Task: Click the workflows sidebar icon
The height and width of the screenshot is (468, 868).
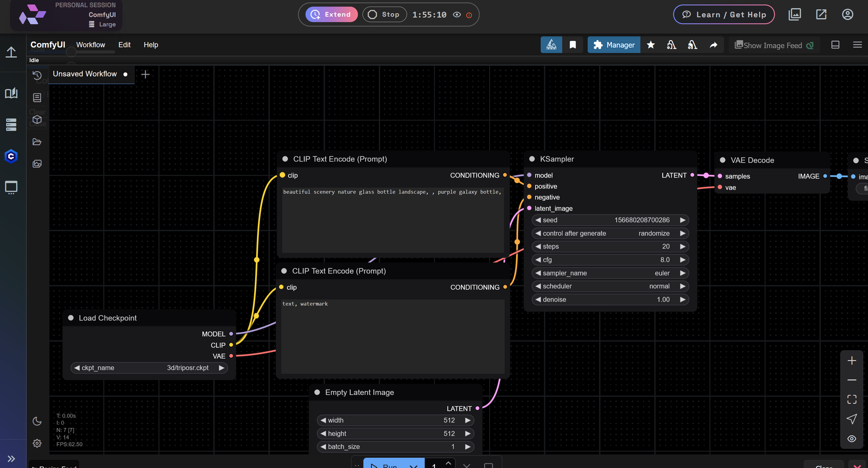Action: (x=38, y=142)
